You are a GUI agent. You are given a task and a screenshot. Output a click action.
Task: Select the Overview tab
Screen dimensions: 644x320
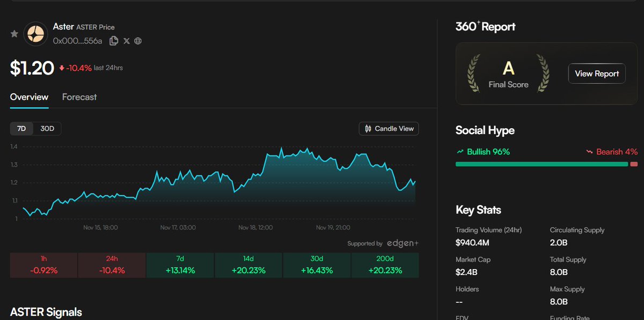(28, 97)
